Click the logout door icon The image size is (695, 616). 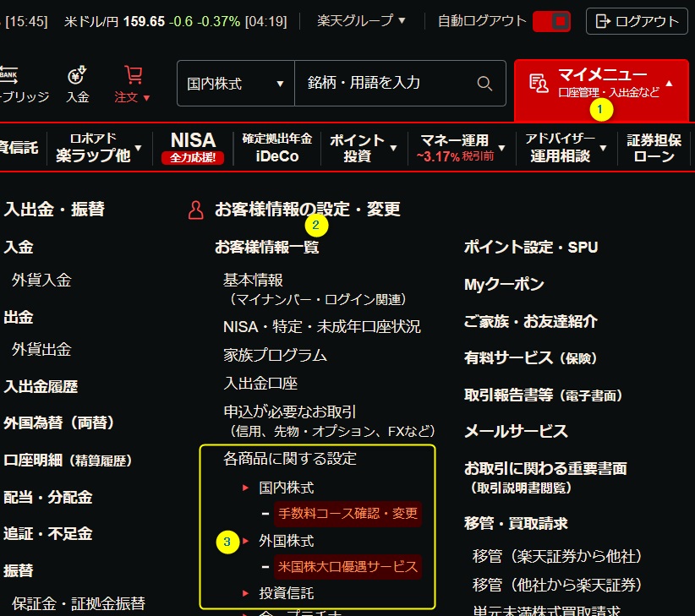pyautogui.click(x=603, y=21)
